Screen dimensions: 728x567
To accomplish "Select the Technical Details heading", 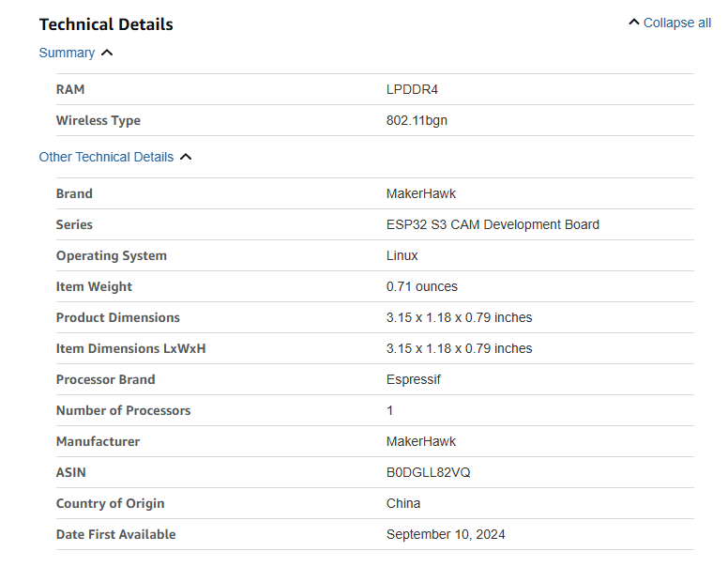I will pyautogui.click(x=106, y=24).
